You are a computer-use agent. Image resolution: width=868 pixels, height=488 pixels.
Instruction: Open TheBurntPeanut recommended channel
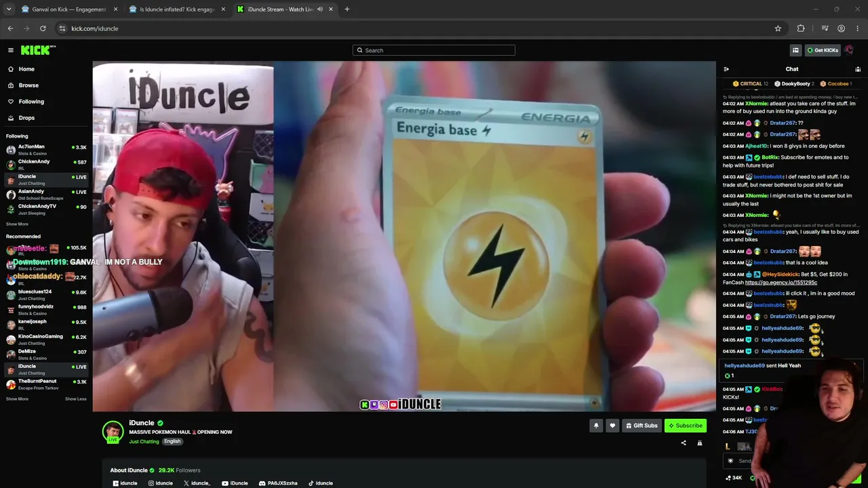pos(46,384)
